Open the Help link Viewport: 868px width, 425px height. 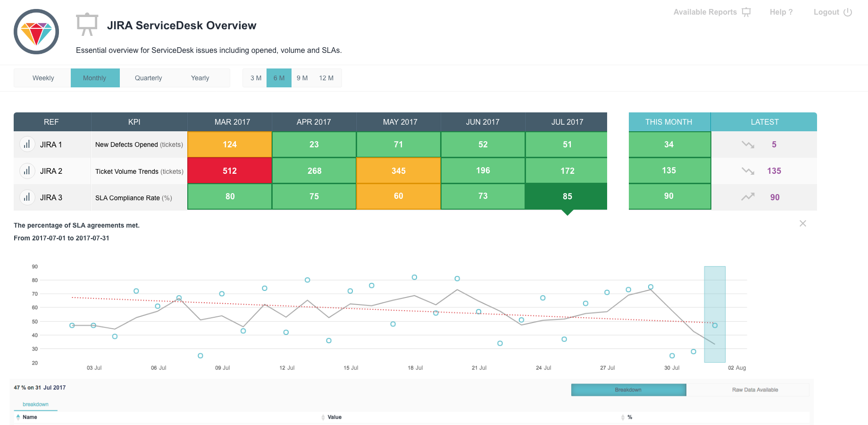coord(781,12)
